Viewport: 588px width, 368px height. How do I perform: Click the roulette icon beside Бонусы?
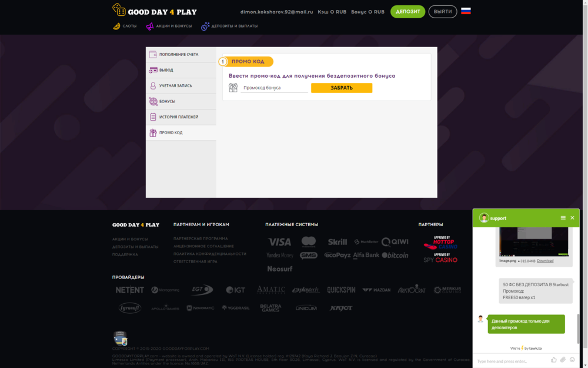153,101
